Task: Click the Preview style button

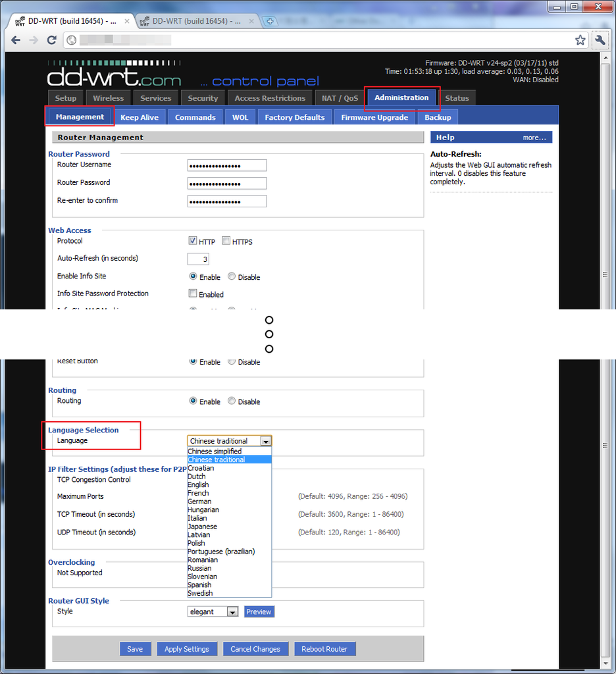Action: point(259,611)
